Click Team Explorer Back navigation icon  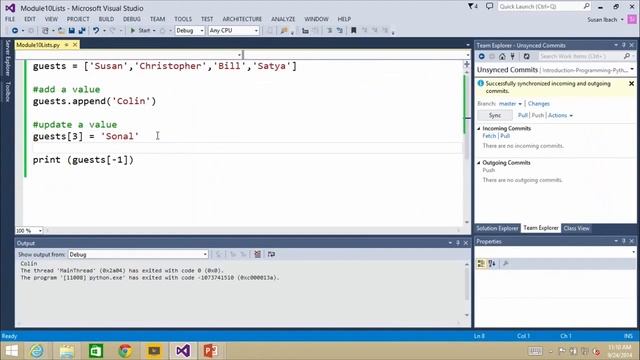[x=482, y=56]
